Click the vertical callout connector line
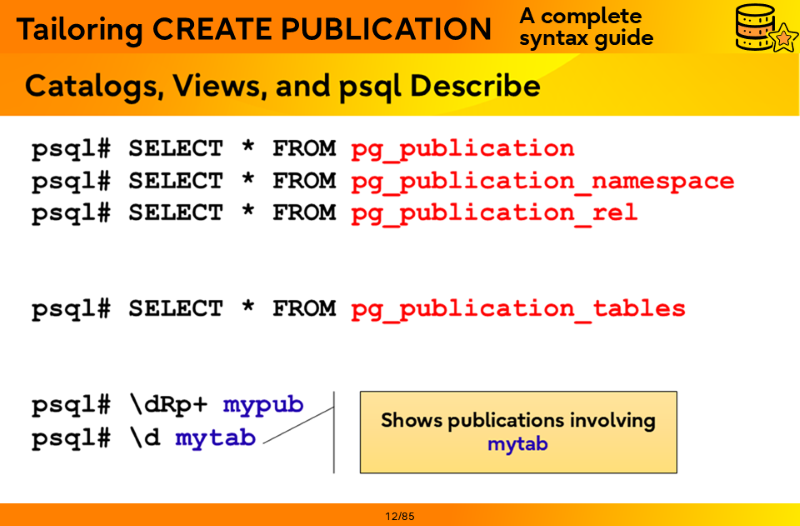This screenshot has height=526, width=800. click(x=334, y=431)
